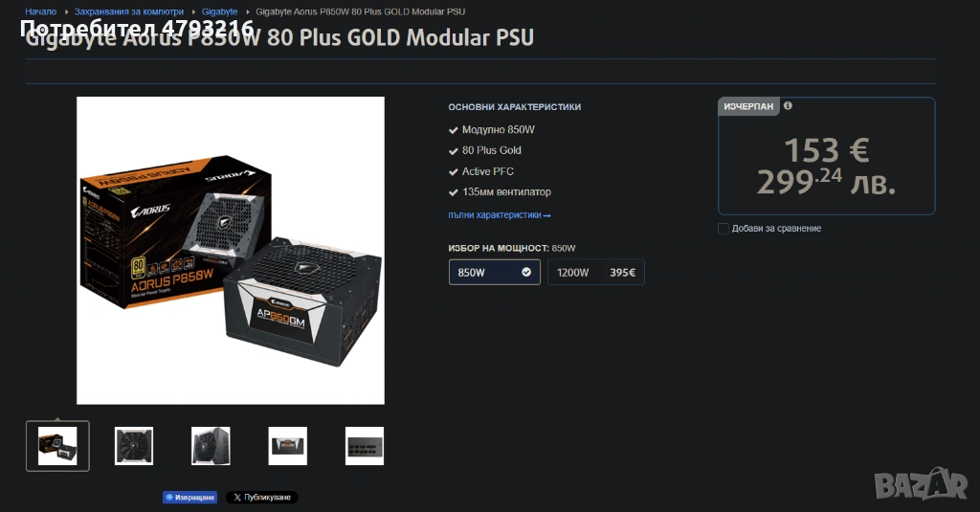Select the 1200W 395€ power option
The image size is (980, 512).
[595, 272]
